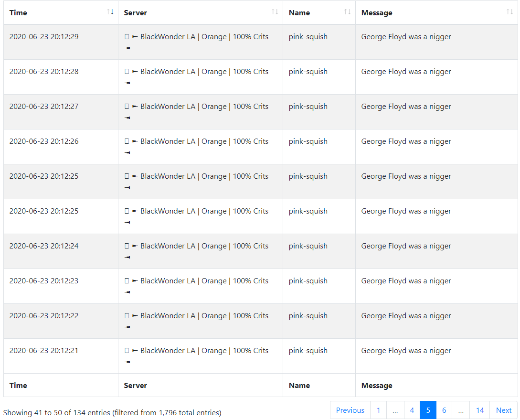Click server cell in 20:12:27 row
Viewport: 520px width, 420px height.
point(200,112)
